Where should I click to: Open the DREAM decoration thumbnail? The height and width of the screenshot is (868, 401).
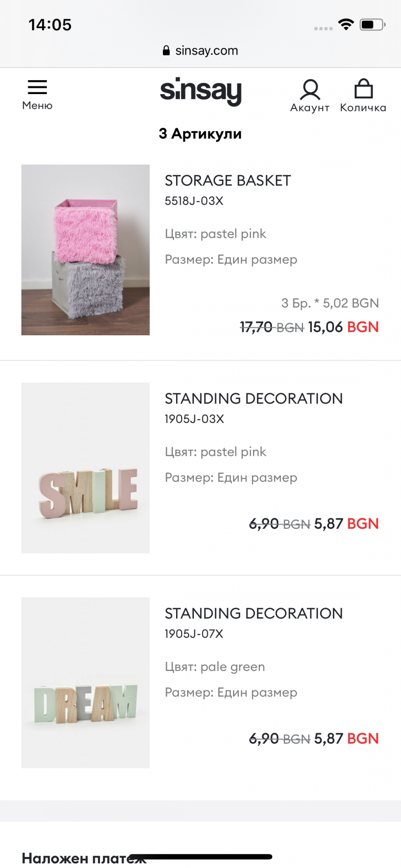[85, 683]
